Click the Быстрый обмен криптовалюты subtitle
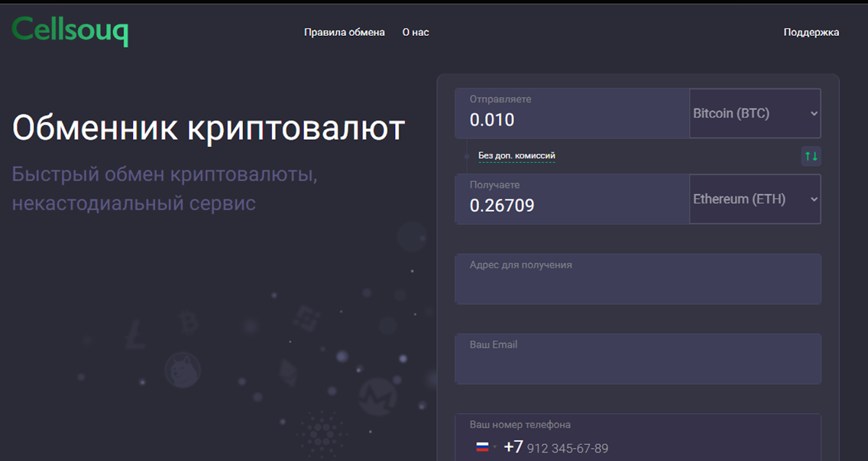Viewport: 868px width, 461px height. click(164, 188)
